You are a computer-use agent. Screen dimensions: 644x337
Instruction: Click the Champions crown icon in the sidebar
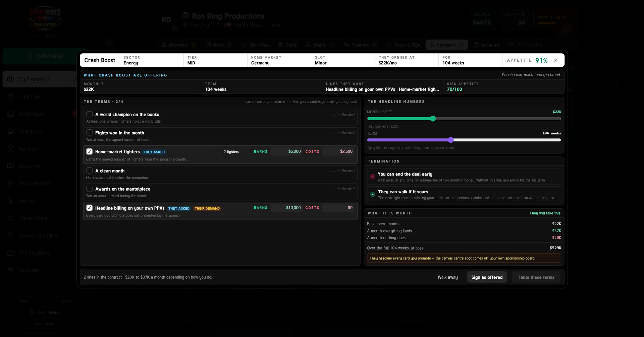tap(11, 131)
